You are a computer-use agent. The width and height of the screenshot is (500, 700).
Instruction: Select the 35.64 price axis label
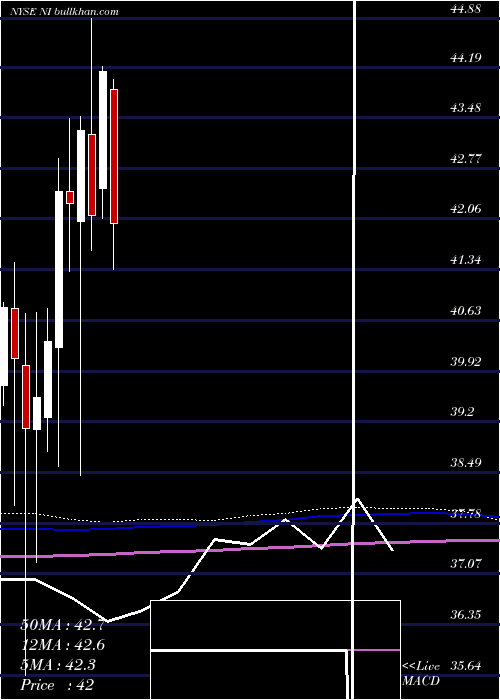coord(466,666)
